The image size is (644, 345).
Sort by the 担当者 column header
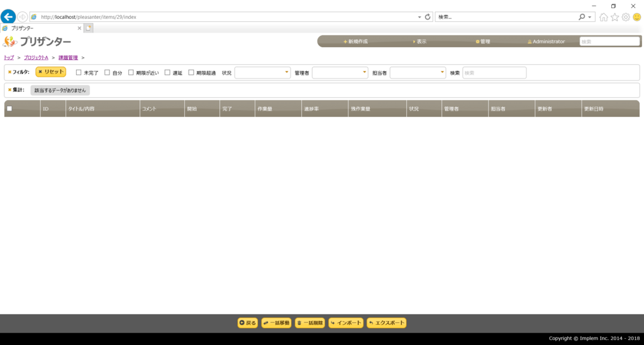pyautogui.click(x=512, y=109)
